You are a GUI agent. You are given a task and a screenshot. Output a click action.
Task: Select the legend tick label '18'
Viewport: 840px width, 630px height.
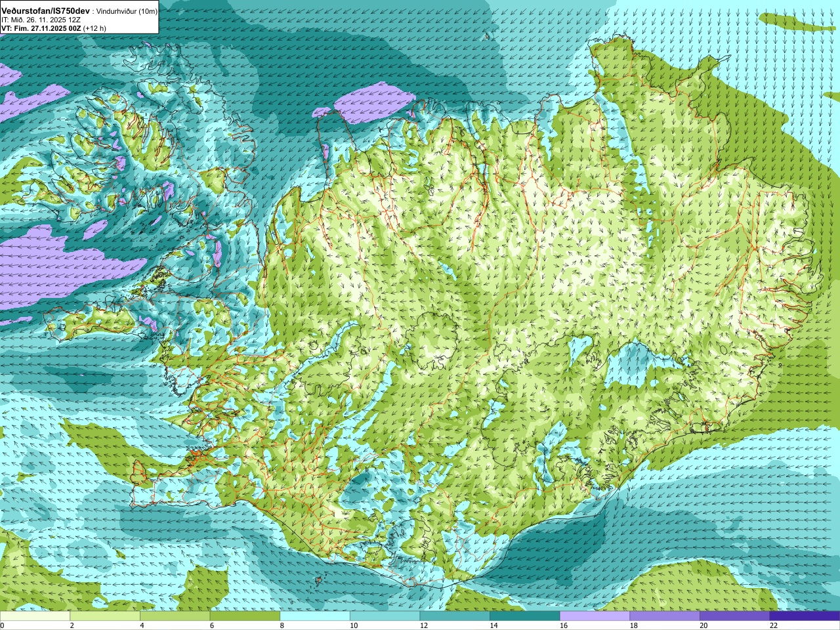634,625
